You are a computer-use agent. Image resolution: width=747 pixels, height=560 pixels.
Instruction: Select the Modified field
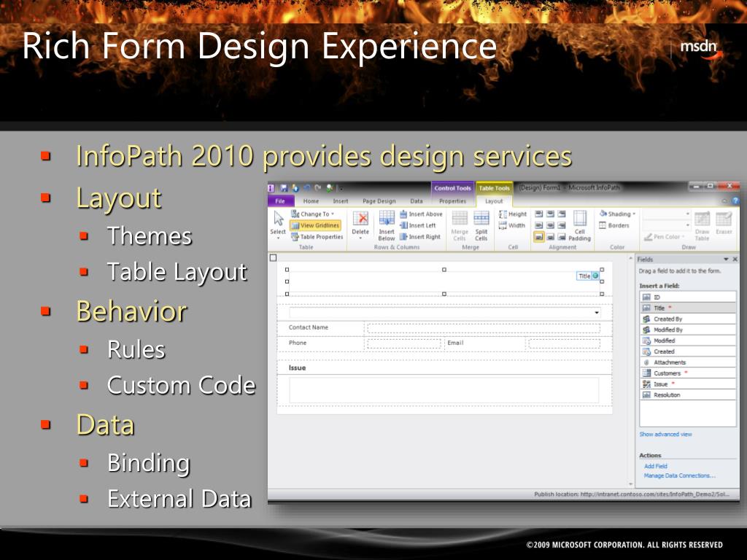tap(688, 341)
